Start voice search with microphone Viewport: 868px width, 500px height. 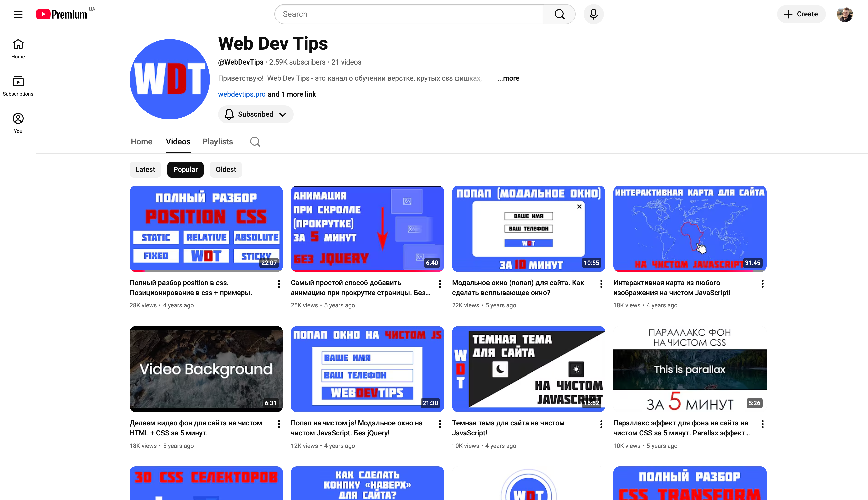click(593, 14)
